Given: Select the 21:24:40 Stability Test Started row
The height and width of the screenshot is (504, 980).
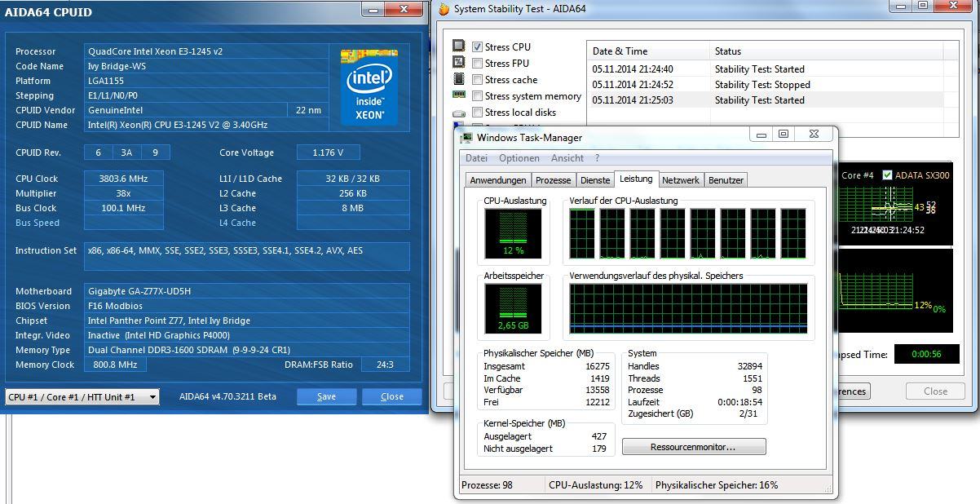Looking at the screenshot, I should (x=765, y=69).
